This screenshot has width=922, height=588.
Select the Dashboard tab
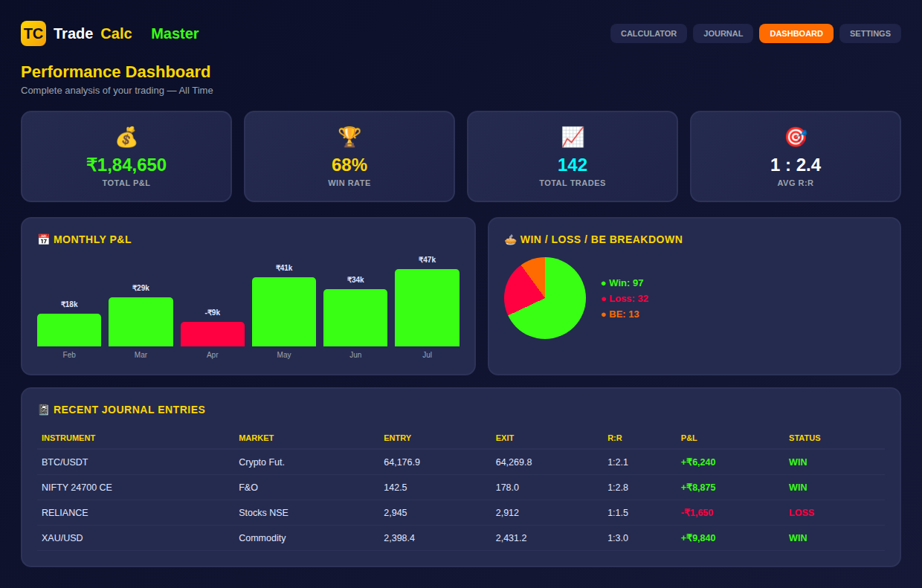tap(796, 33)
